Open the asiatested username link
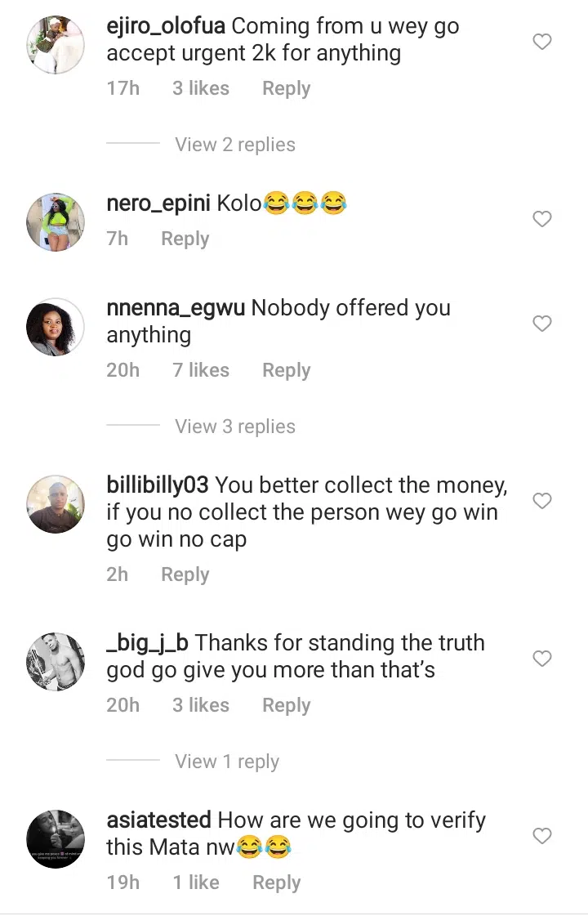The image size is (588, 916). [x=159, y=820]
